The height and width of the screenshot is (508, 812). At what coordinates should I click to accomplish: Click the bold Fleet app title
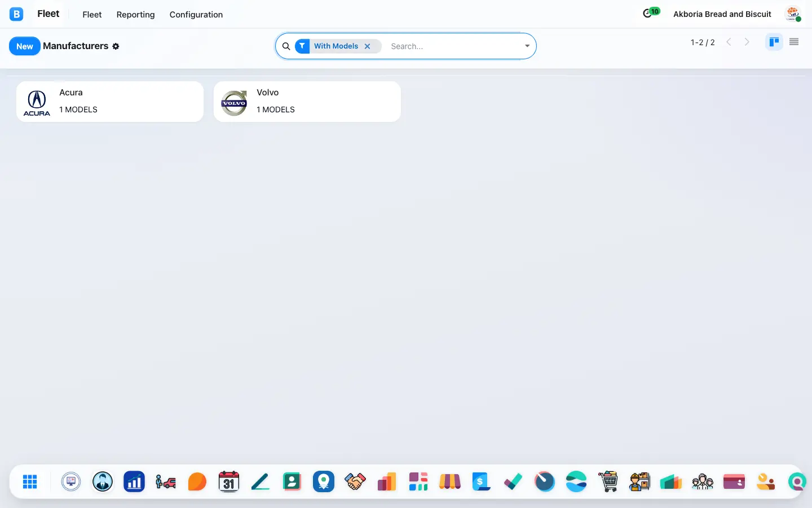click(48, 14)
